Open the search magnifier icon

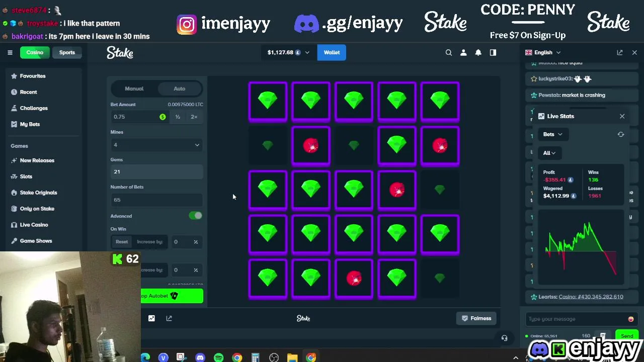[x=449, y=52]
